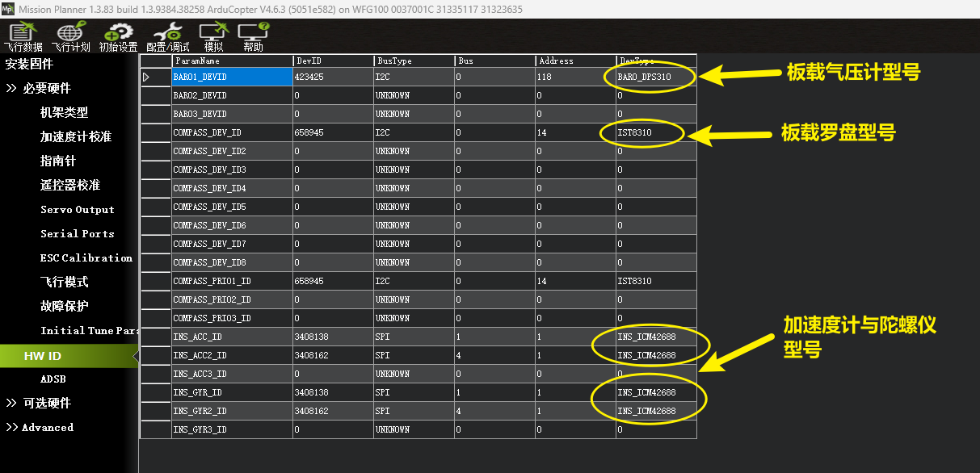
Task: Click the INS_GYR3_ID parameter cell
Action: click(232, 429)
